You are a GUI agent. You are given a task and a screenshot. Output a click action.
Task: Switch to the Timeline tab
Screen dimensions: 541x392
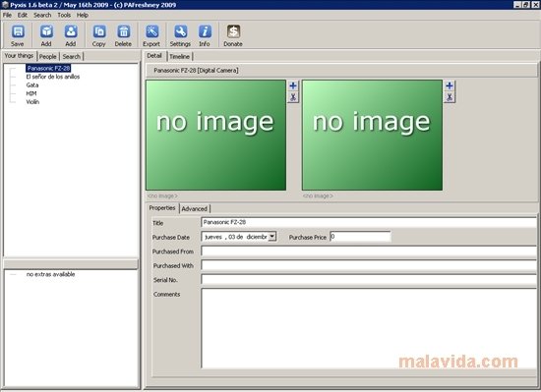(179, 57)
